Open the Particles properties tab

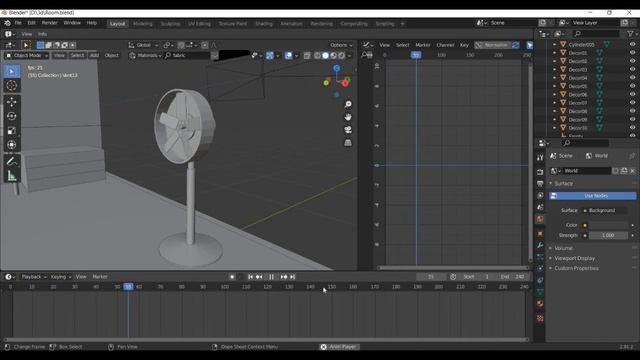point(540,257)
